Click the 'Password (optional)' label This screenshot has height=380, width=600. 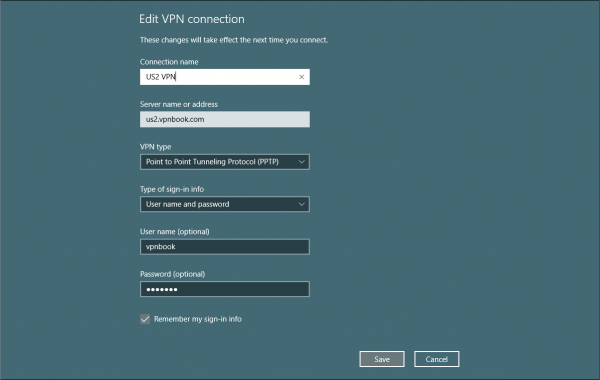click(173, 274)
